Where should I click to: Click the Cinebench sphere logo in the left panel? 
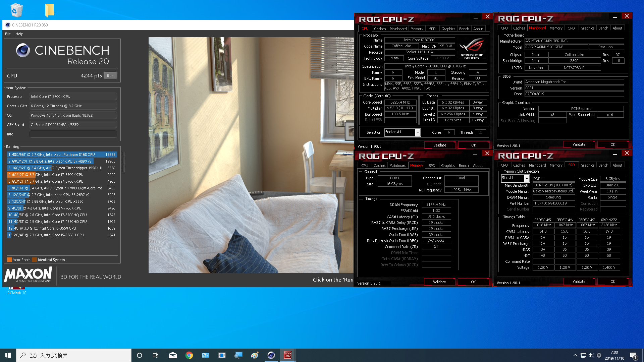point(23,50)
